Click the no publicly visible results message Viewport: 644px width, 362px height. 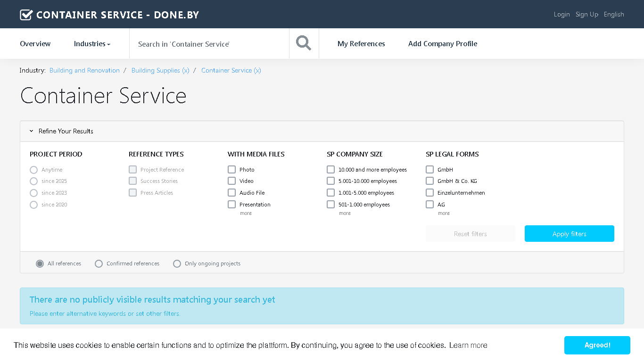[152, 300]
